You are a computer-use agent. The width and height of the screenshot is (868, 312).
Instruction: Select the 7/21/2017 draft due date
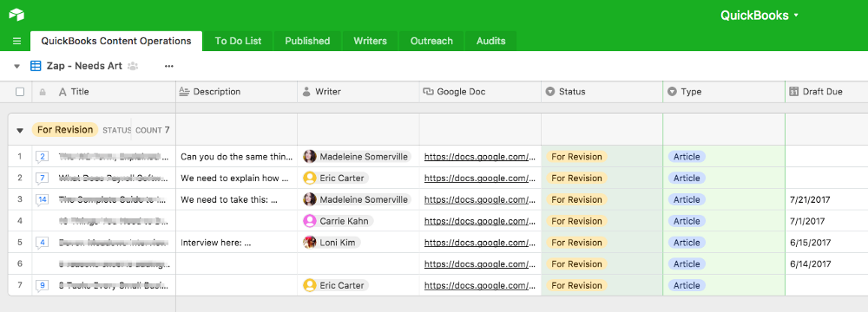pyautogui.click(x=811, y=199)
